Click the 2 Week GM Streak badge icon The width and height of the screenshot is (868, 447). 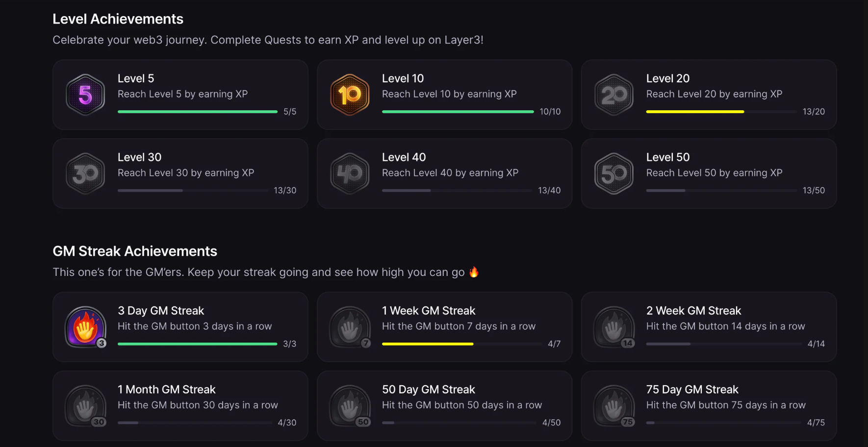614,327
